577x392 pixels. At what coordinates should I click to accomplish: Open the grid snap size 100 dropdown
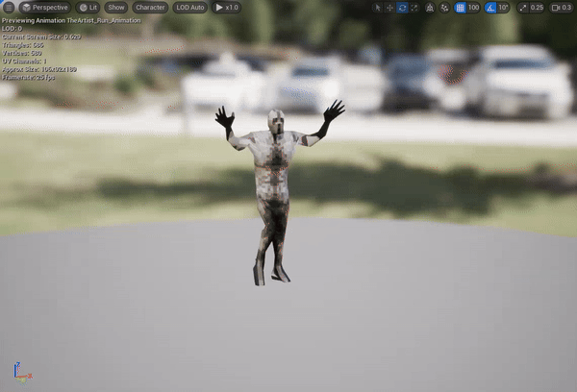pos(473,8)
